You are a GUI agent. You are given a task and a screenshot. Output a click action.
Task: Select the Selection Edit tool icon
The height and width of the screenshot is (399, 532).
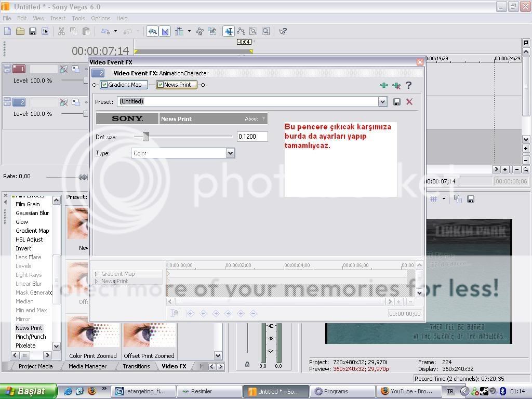click(254, 31)
